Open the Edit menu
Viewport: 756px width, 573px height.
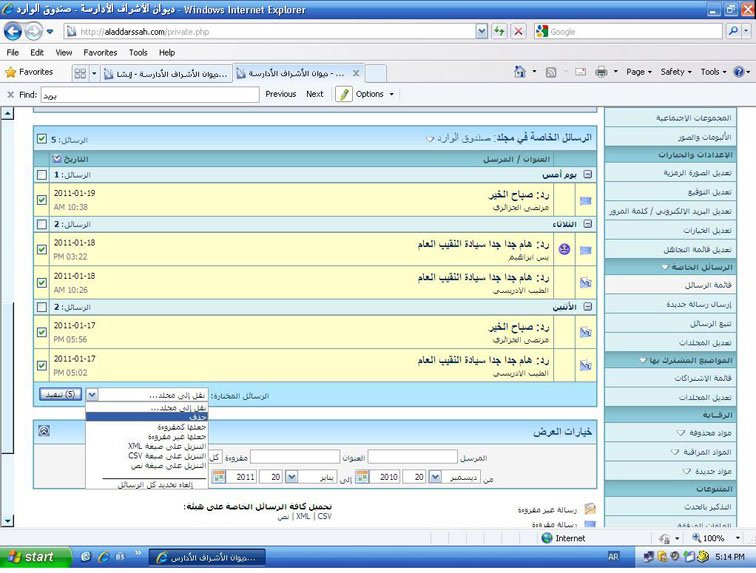37,53
